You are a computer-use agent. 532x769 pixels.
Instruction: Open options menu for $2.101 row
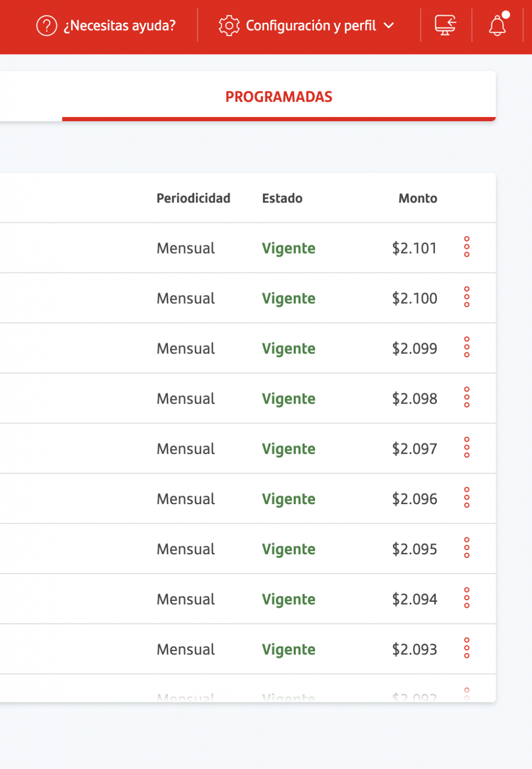467,247
